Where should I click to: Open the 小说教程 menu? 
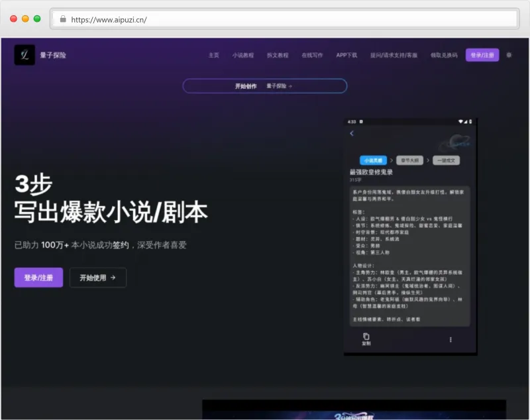click(x=244, y=56)
